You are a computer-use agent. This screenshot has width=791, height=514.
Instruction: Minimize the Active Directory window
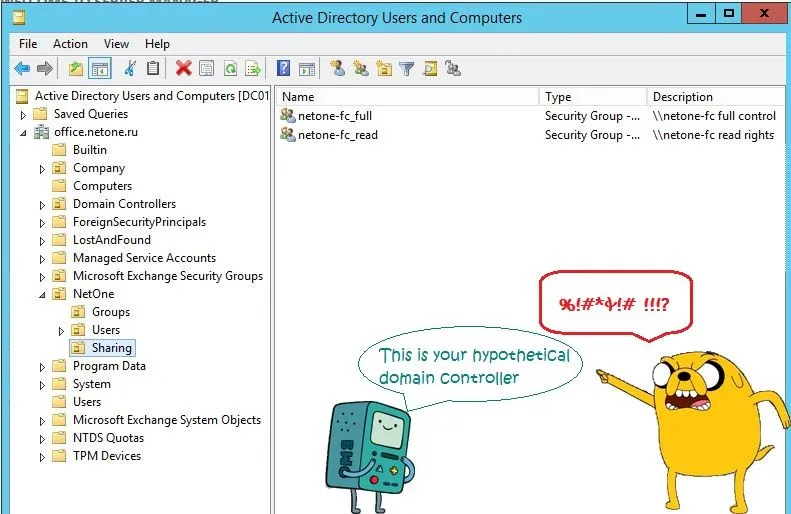(x=701, y=14)
